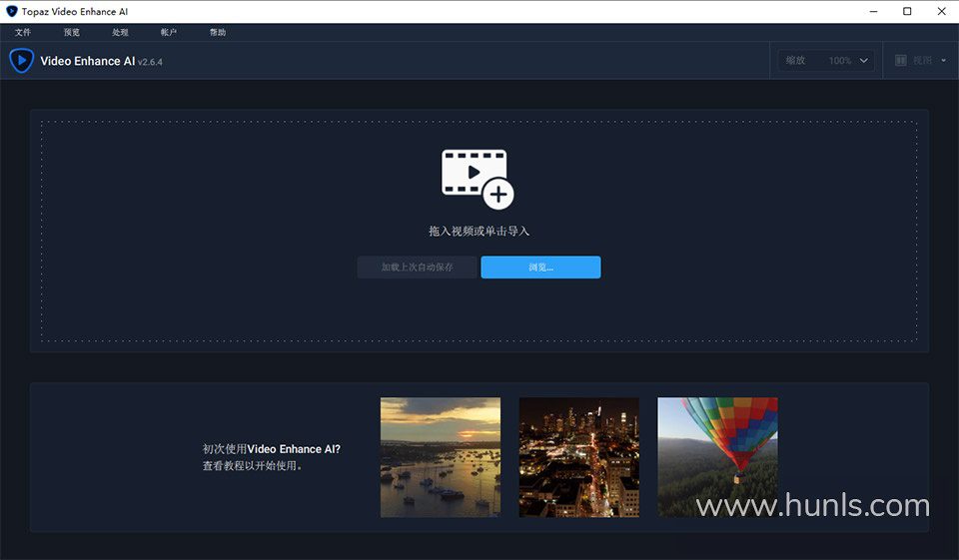Open the 文件 (File) menu
The width and height of the screenshot is (959, 560).
coord(23,32)
